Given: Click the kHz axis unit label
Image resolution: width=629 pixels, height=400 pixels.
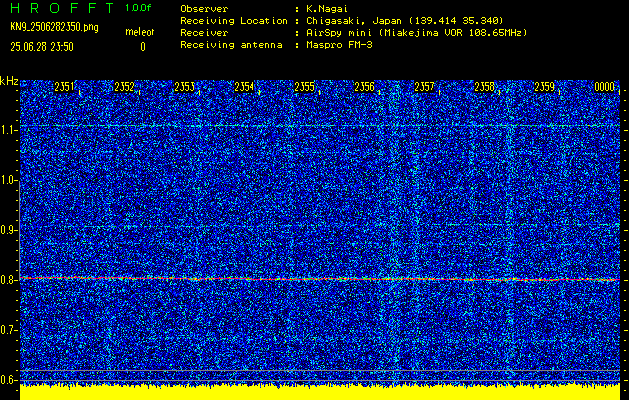Looking at the screenshot, I should (9, 81).
